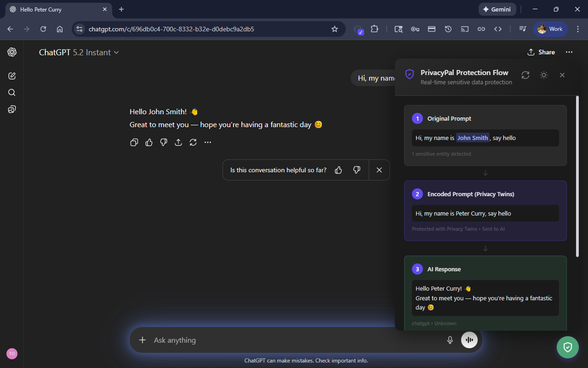Open the library from the sidebar
Image resolution: width=588 pixels, height=368 pixels.
point(11,109)
